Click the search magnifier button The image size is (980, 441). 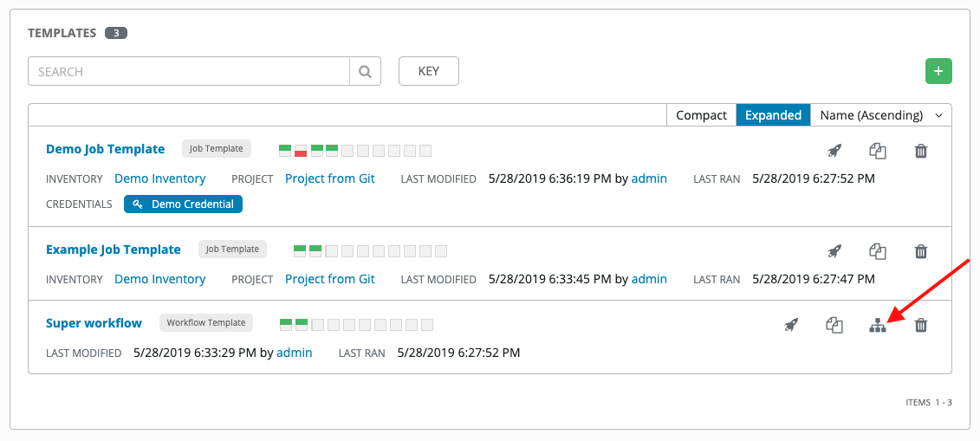click(x=365, y=72)
